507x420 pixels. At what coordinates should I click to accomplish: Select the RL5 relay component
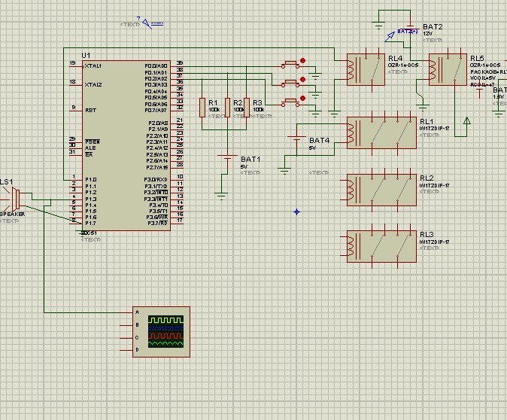[x=445, y=69]
